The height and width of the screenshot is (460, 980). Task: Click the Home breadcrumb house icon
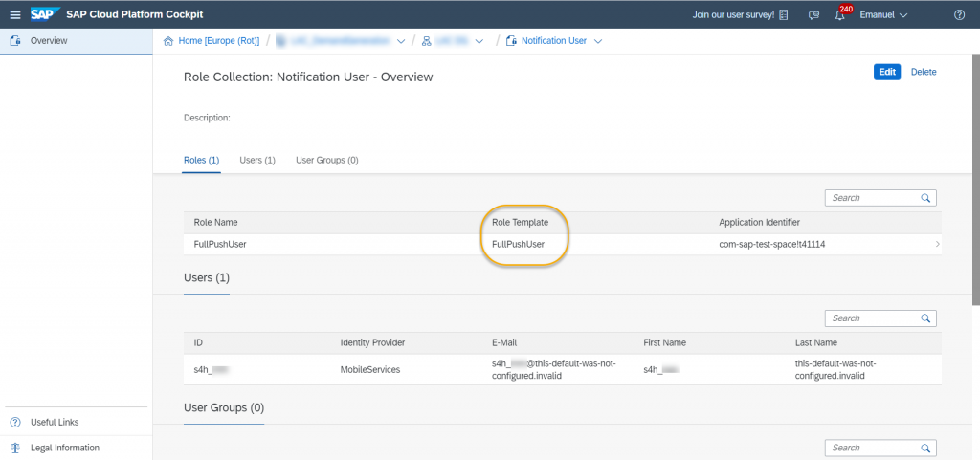[x=168, y=41]
